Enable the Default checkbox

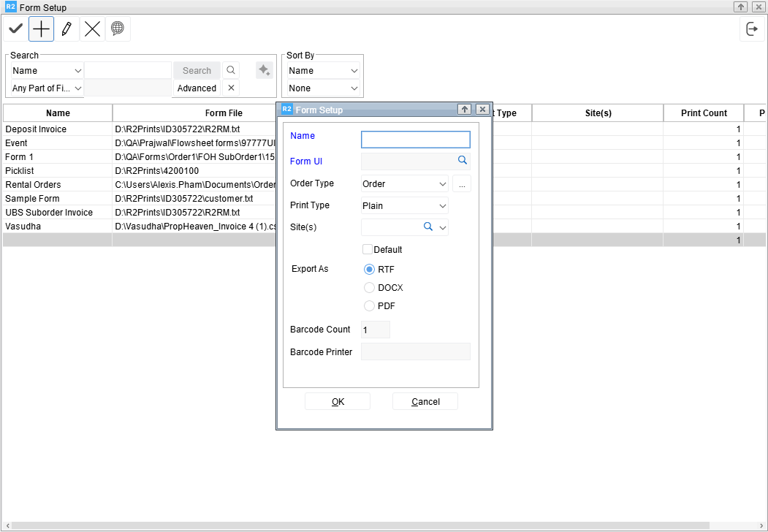pyautogui.click(x=368, y=249)
